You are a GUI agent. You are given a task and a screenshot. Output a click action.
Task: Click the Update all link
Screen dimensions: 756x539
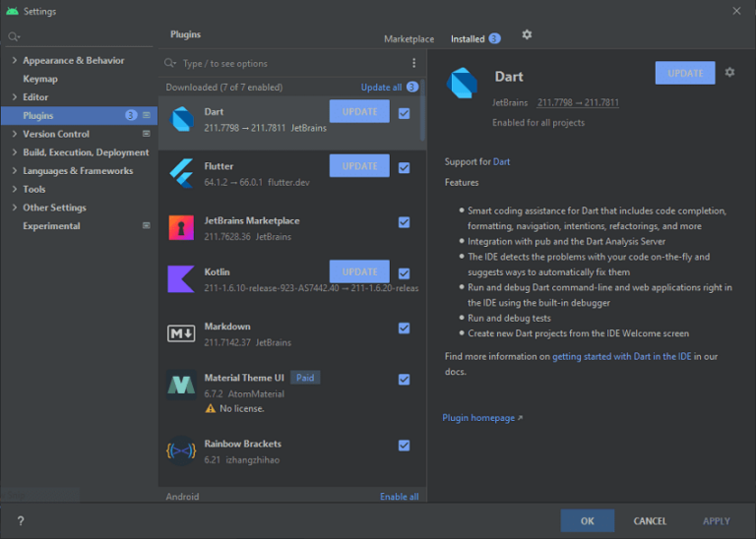381,88
